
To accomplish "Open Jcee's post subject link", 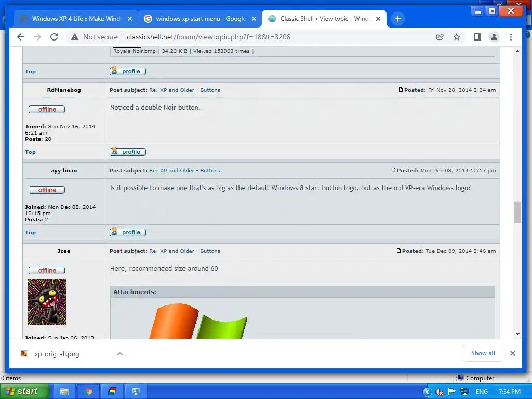I will [184, 251].
